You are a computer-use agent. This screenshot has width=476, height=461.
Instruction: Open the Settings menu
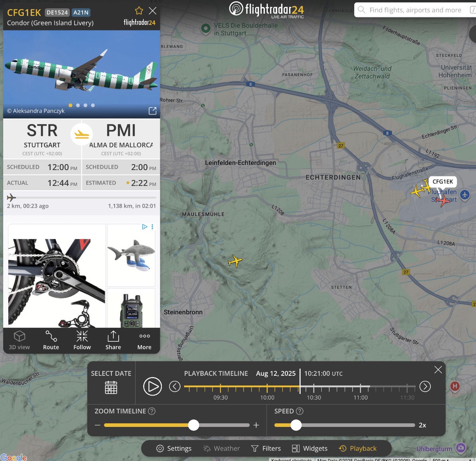[174, 448]
